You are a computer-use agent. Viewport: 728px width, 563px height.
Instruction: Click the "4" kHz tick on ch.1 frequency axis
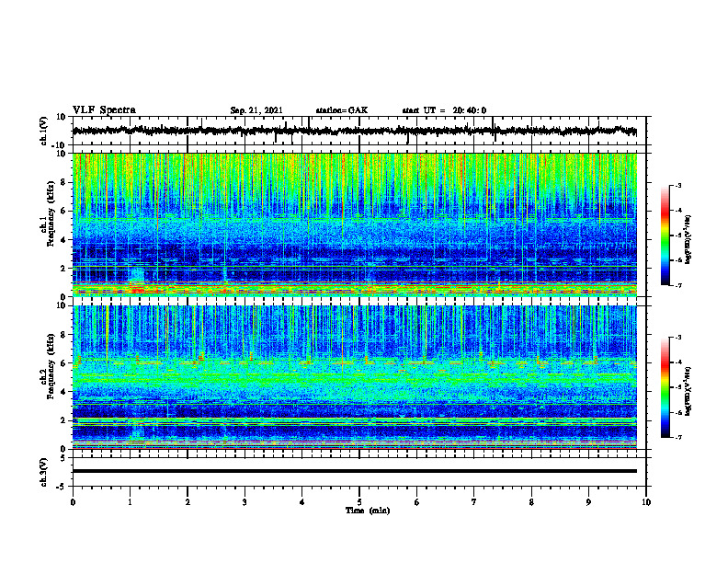(63, 240)
